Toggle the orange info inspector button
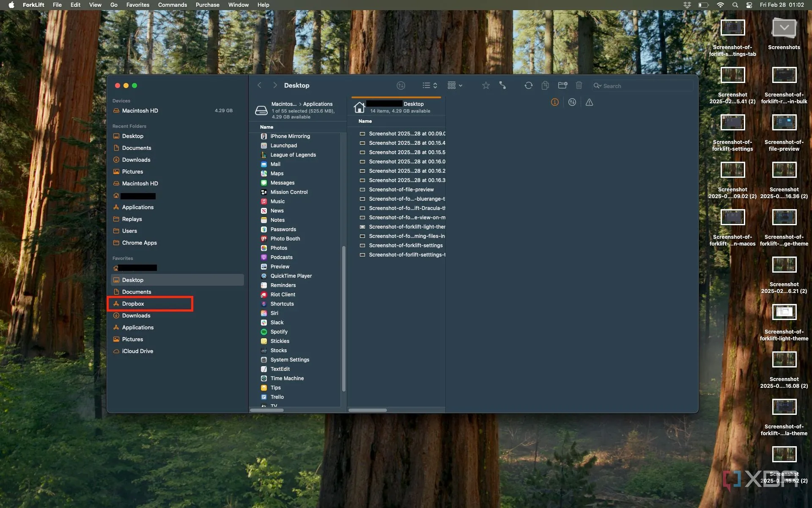812x508 pixels. click(554, 102)
